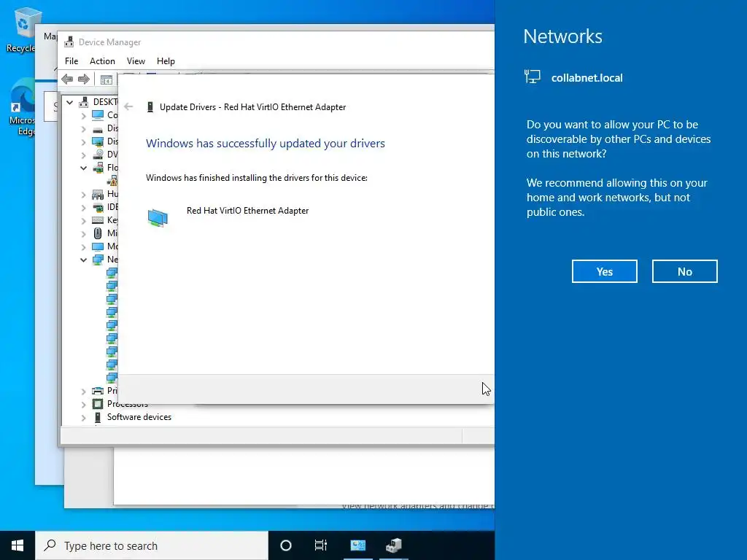Expand the Mice and pointing devices category
The image size is (747, 560).
coord(83,234)
